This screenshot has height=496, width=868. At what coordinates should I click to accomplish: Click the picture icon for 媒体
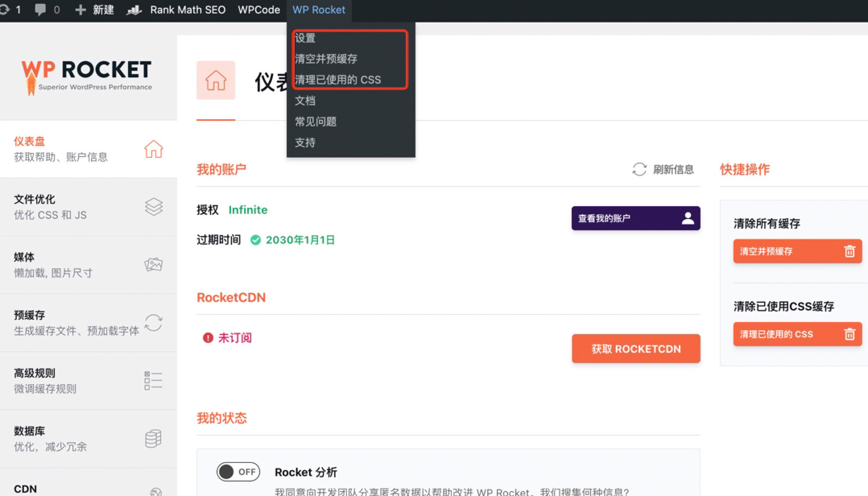point(153,265)
